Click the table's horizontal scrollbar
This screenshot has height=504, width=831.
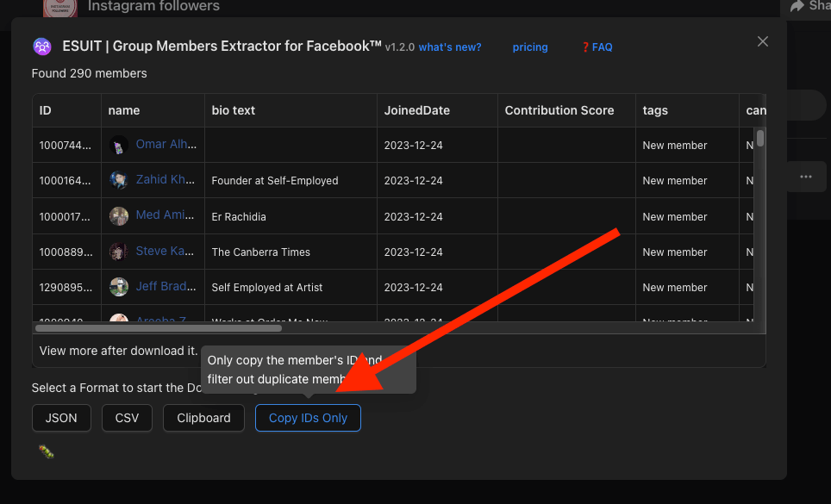pyautogui.click(x=159, y=327)
